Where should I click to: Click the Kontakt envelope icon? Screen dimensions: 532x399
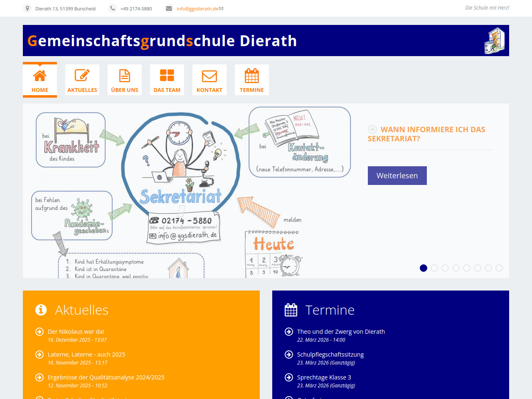point(209,76)
